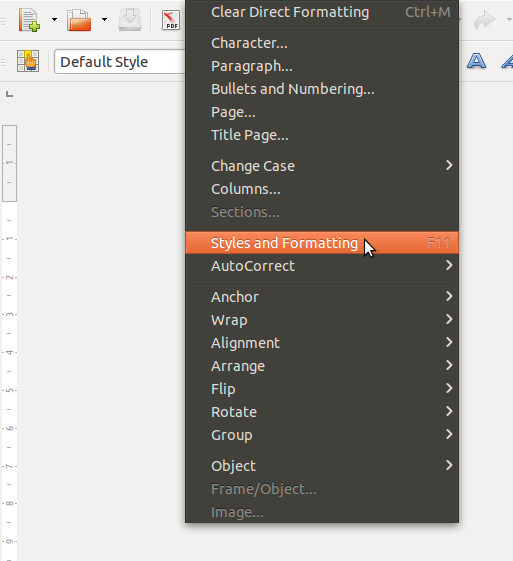Open the Styles and Formatting sidebar icon
This screenshot has height=561, width=513.
pyautogui.click(x=28, y=61)
